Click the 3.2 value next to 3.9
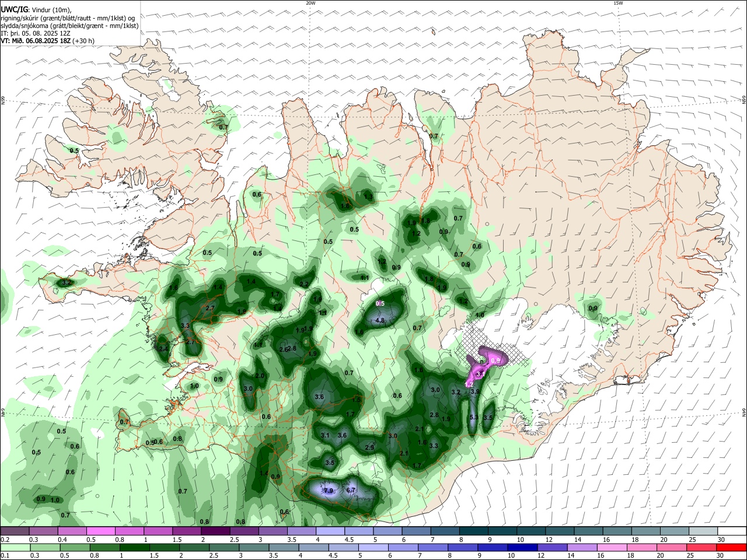 coord(456,392)
